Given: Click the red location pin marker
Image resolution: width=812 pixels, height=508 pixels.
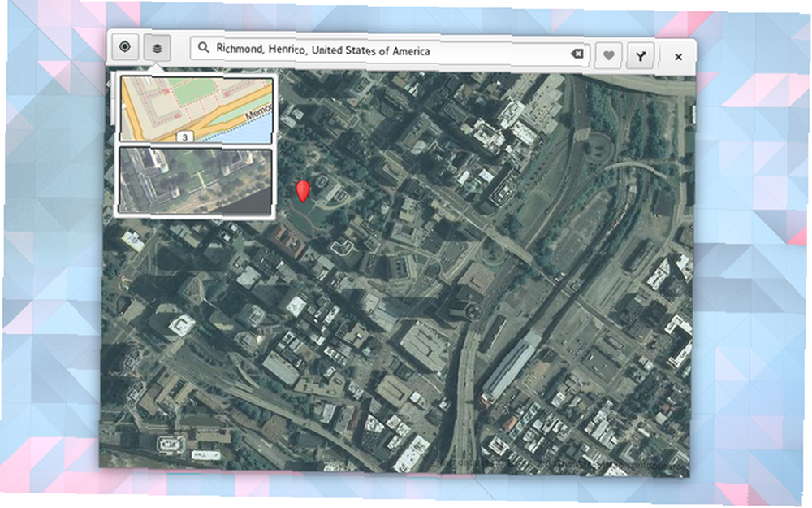Looking at the screenshot, I should pyautogui.click(x=302, y=191).
